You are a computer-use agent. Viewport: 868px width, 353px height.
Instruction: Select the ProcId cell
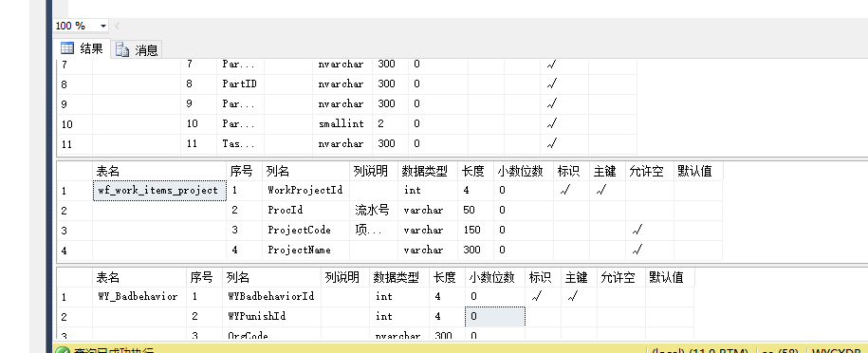point(305,210)
